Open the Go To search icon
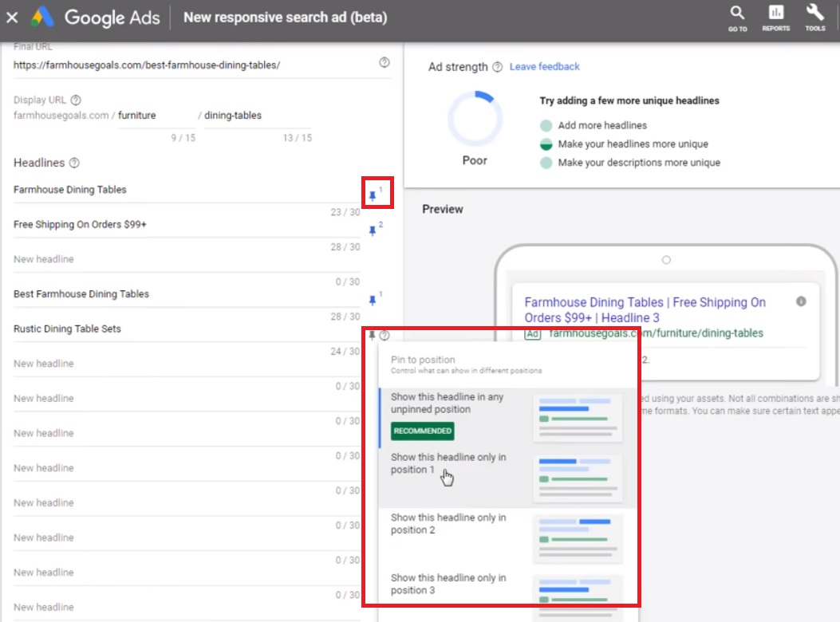Viewport: 840px width, 622px height. point(737,18)
